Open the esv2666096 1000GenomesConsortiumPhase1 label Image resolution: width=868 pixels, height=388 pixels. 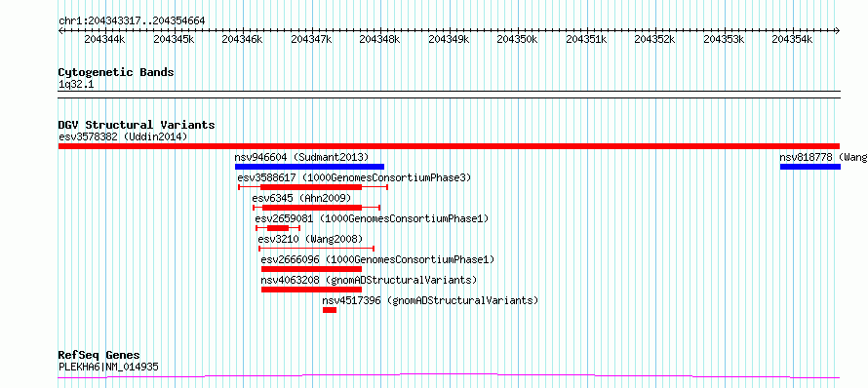377,259
